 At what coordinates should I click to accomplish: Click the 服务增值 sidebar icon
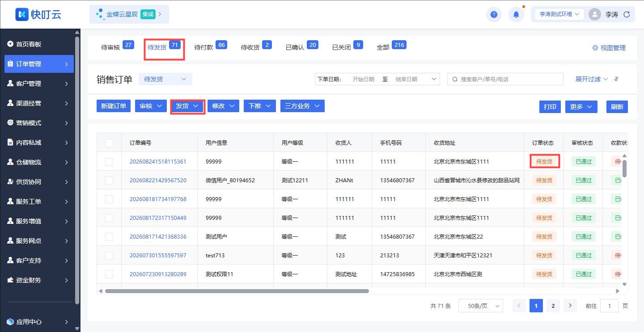click(10, 221)
